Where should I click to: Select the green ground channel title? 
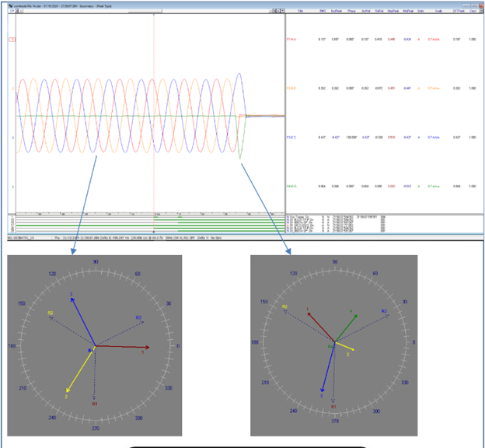tap(291, 187)
